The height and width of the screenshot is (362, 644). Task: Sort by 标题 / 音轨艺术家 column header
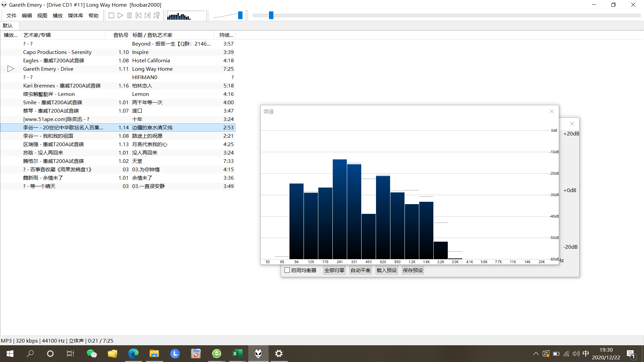[172, 35]
